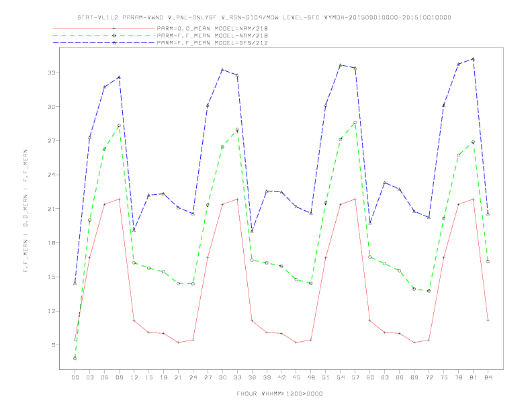Select legend text PARM=F.F_MEAN MODEL=NAM/218
532x411 pixels.
click(x=212, y=36)
